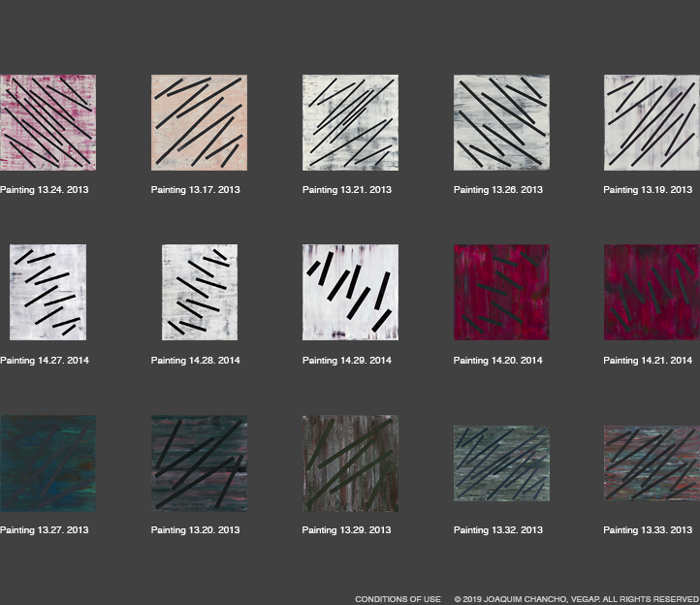Image resolution: width=700 pixels, height=605 pixels.
Task: Open the Painting 14.28 thumbnail image
Action: point(200,292)
